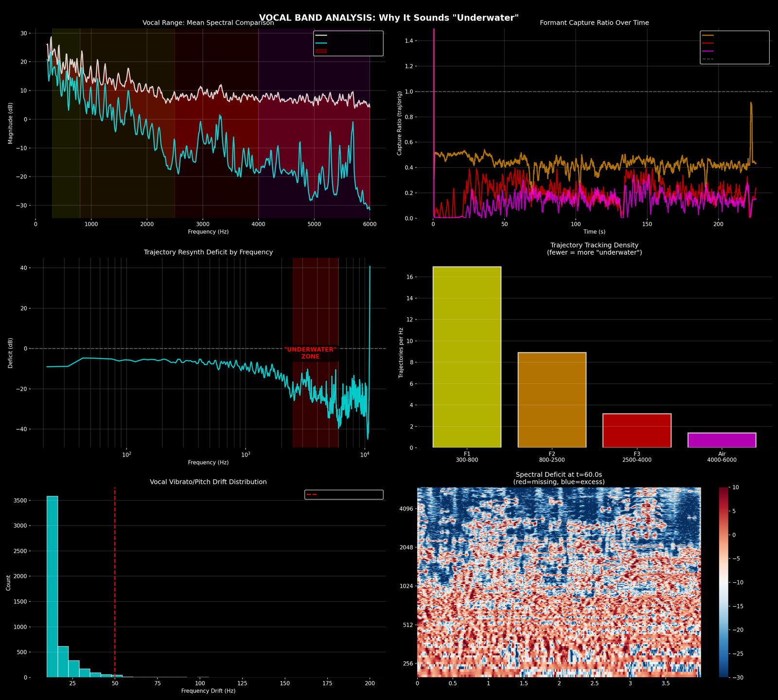Screen dimensions: 778x700
Task: Click the "512" tick on the heatmap y-axis
Action: tap(408, 625)
